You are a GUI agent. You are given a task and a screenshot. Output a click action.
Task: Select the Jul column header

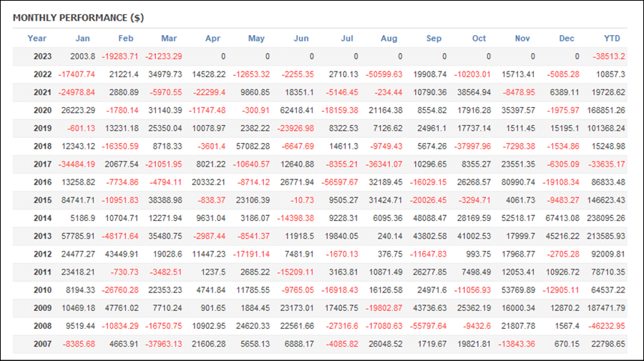pos(347,39)
